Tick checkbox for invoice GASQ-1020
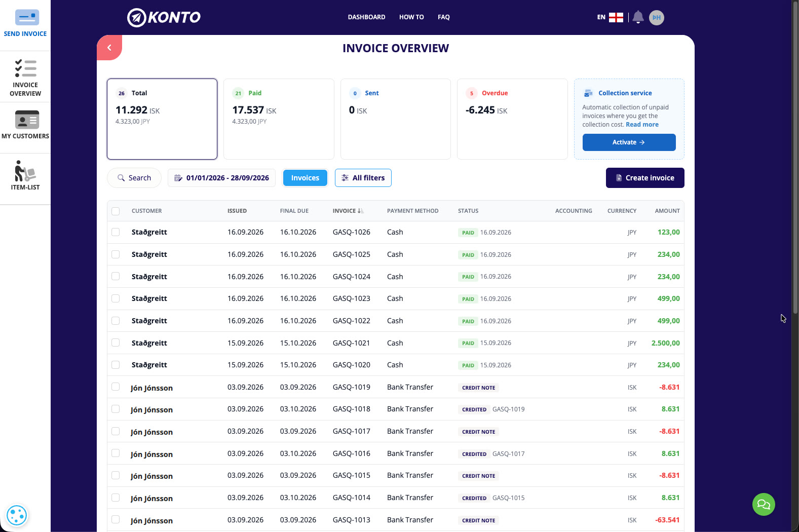The height and width of the screenshot is (532, 799). (116, 365)
